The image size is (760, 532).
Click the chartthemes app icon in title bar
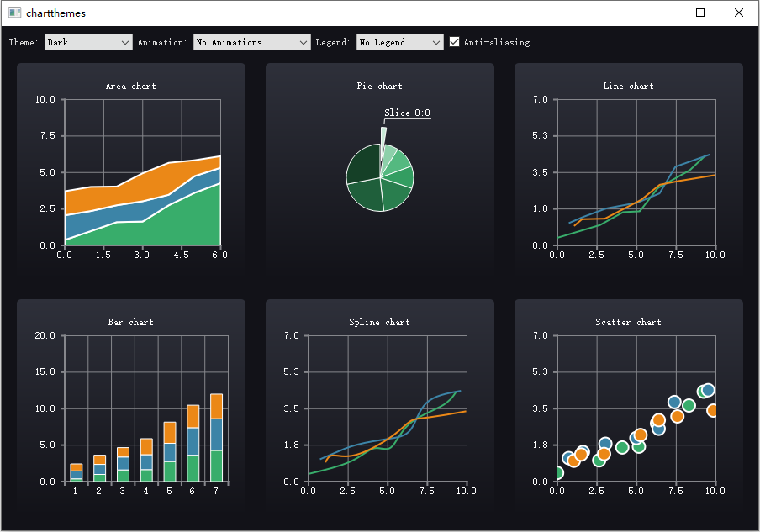click(x=14, y=13)
